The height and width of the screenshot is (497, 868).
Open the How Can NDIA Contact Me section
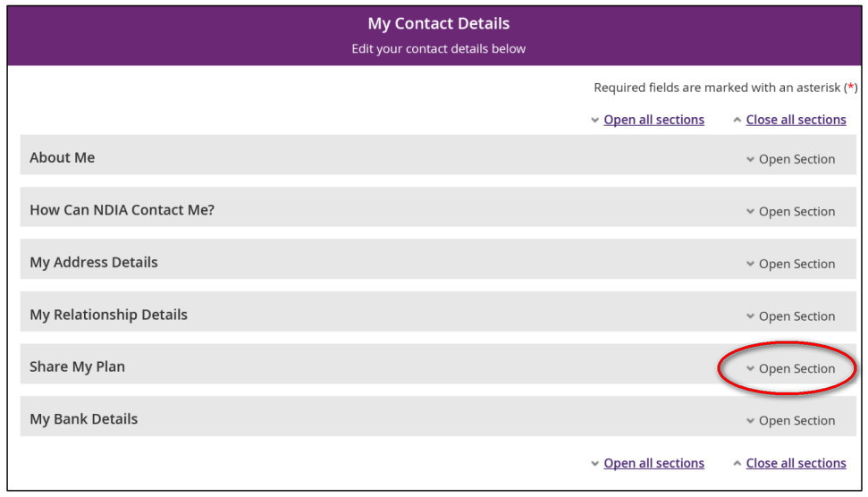coord(796,212)
